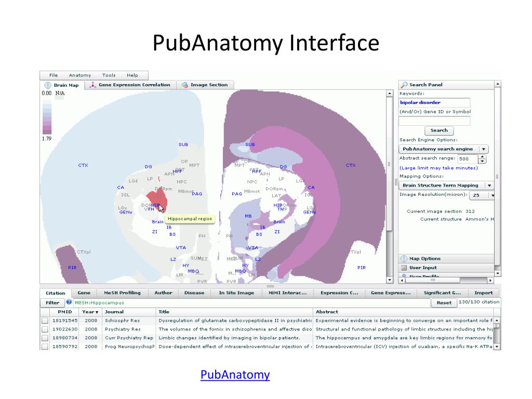Click the Abstract search range value field
Image resolution: width=532 pixels, height=399 pixels.
coord(468,159)
